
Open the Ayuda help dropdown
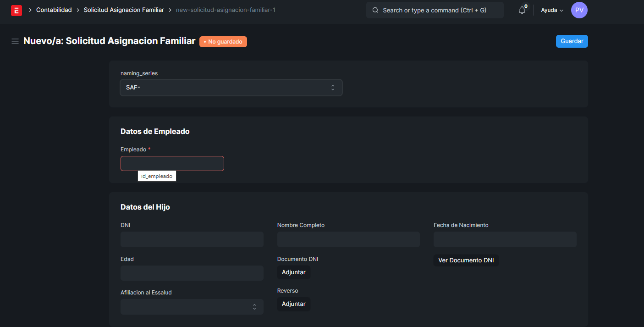pyautogui.click(x=552, y=10)
